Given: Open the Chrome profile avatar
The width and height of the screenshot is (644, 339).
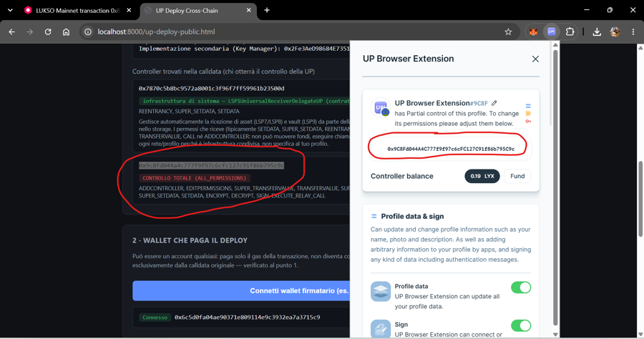Looking at the screenshot, I should (615, 31).
